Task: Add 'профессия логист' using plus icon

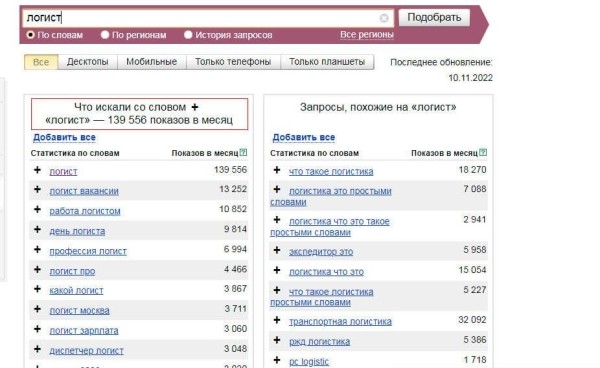Action: coord(37,249)
